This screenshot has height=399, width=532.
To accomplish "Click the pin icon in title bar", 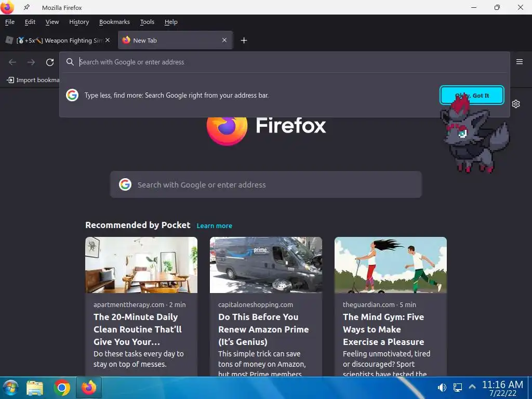I will (x=26, y=7).
